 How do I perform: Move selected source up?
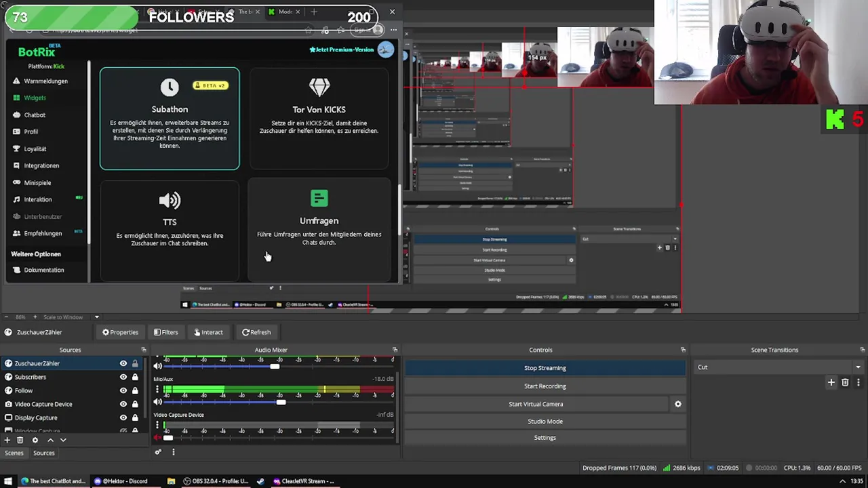50,440
